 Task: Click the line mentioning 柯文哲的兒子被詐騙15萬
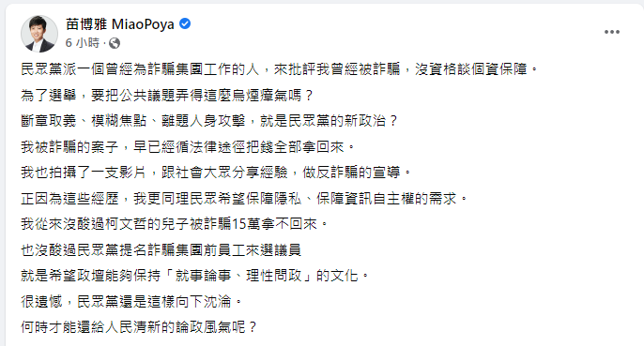175,224
